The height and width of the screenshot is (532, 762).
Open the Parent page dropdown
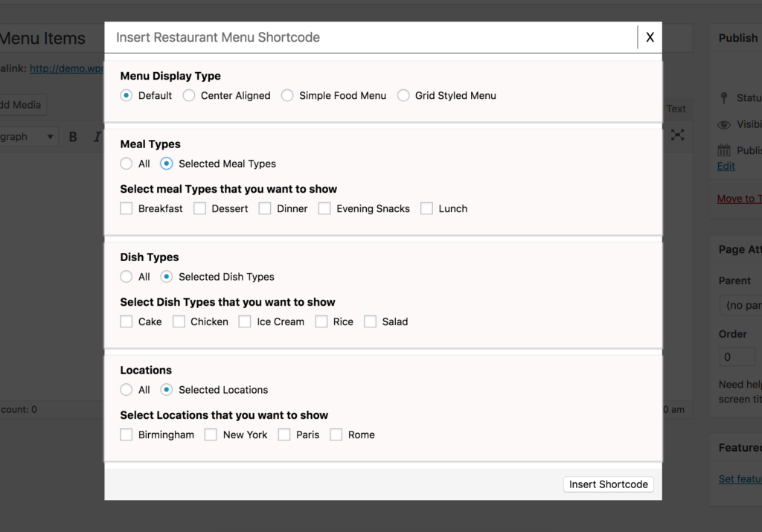(744, 305)
